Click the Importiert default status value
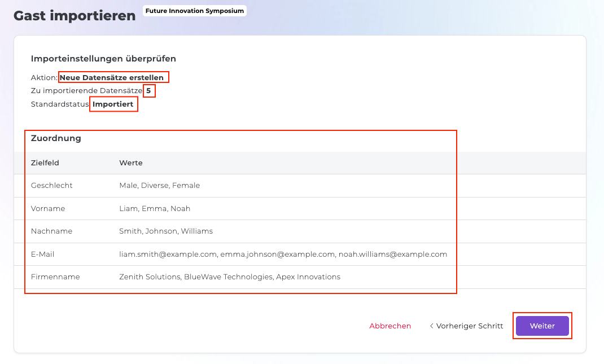 coord(113,104)
